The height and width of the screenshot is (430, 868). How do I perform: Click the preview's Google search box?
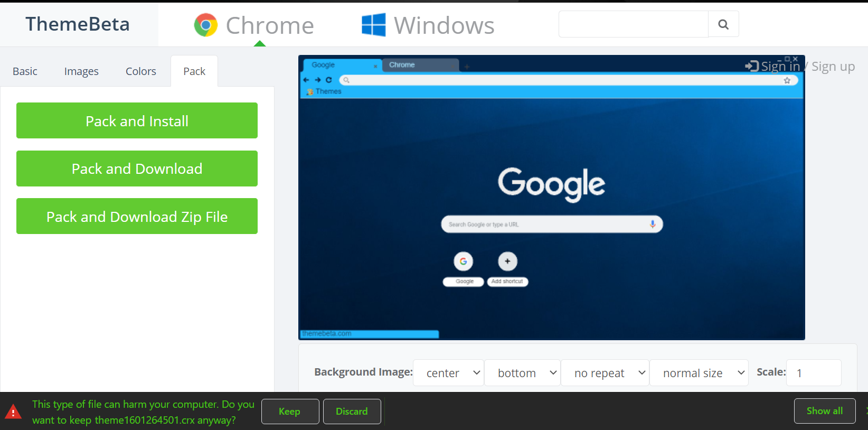(x=552, y=224)
